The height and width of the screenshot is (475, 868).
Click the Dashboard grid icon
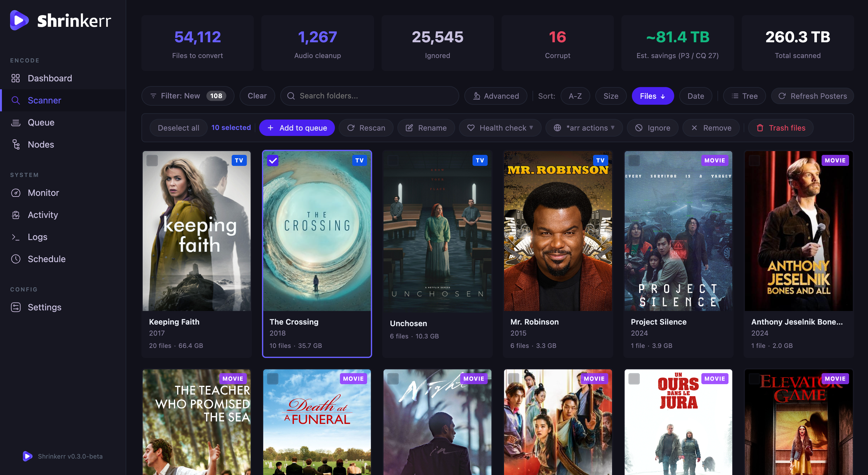[15, 78]
